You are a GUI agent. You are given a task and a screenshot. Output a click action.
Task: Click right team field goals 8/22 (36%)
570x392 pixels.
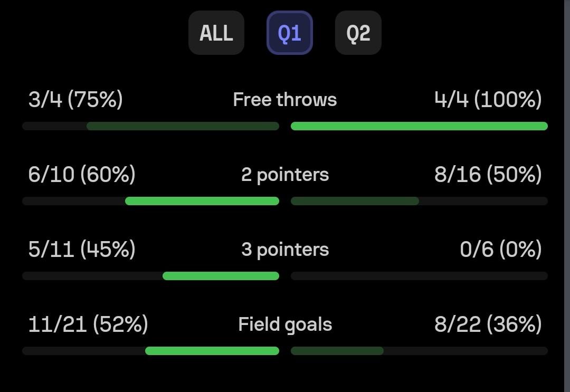point(488,324)
